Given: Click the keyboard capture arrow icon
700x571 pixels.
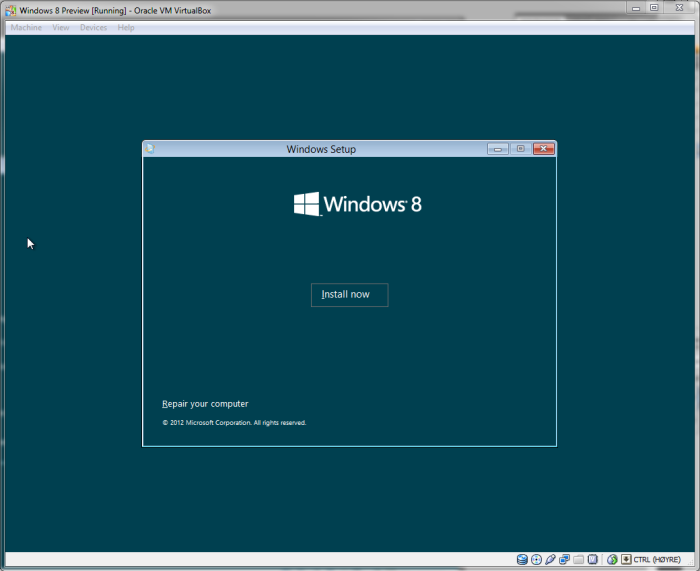Looking at the screenshot, I should [626, 559].
